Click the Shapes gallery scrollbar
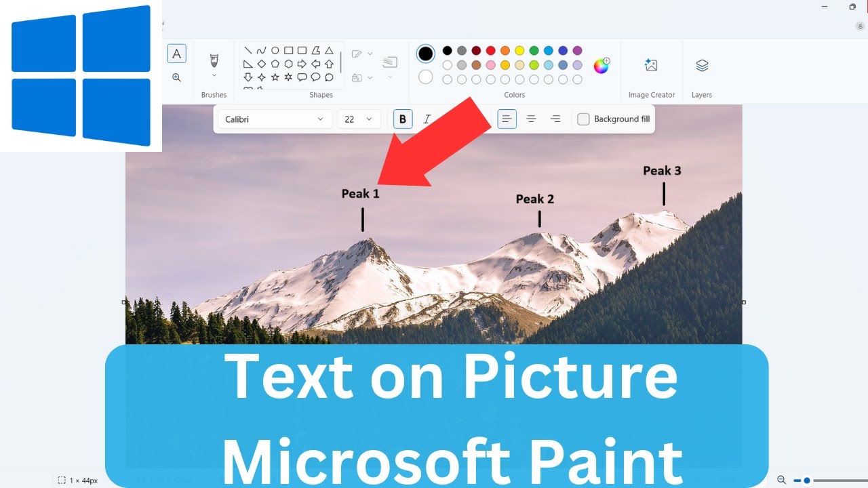Viewport: 868px width, 488px height. [x=340, y=62]
